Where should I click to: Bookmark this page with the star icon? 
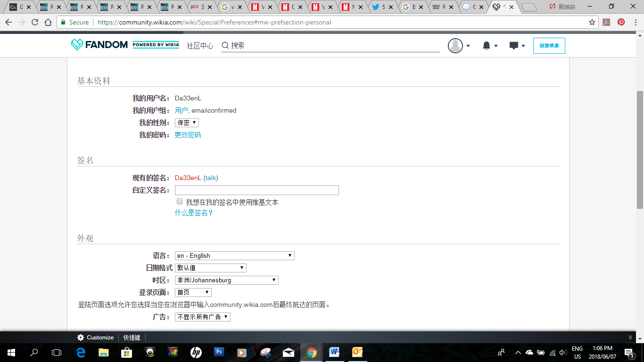(592, 22)
